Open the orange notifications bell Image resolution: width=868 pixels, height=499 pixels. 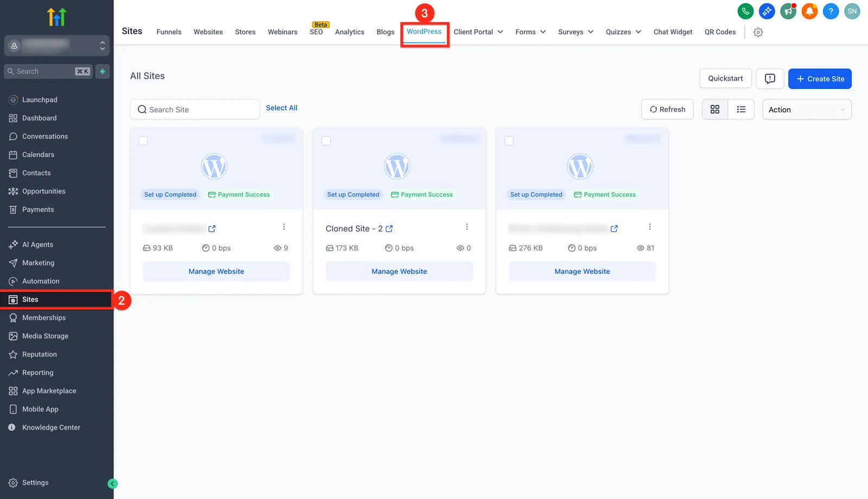coord(809,11)
